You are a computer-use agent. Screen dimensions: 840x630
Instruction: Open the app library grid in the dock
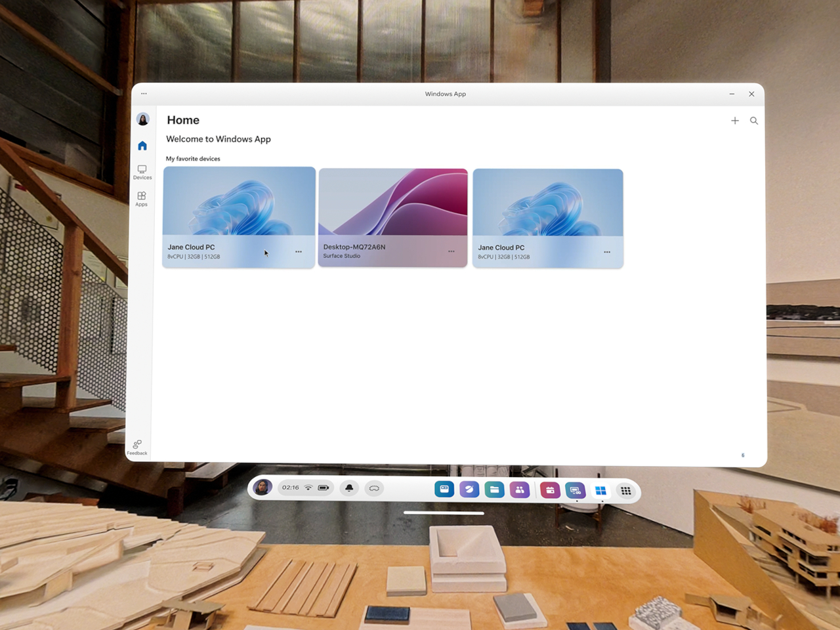coord(625,491)
